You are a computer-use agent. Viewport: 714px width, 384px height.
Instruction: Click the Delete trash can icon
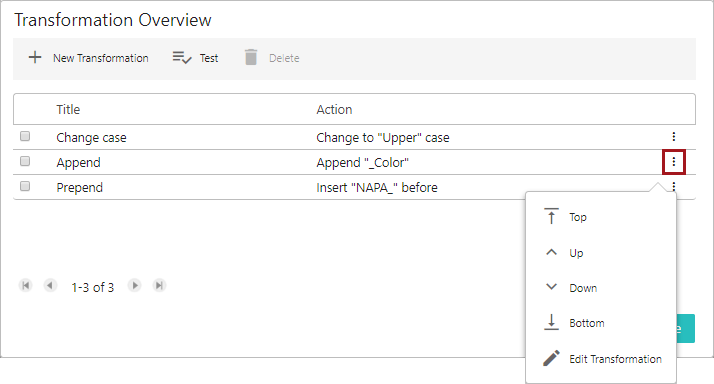[251, 57]
